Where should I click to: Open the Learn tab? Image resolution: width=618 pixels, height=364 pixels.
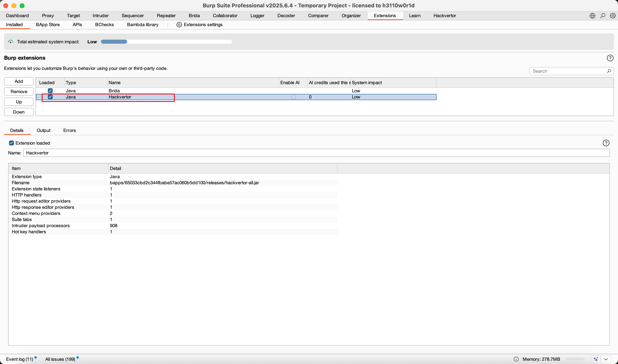(415, 16)
